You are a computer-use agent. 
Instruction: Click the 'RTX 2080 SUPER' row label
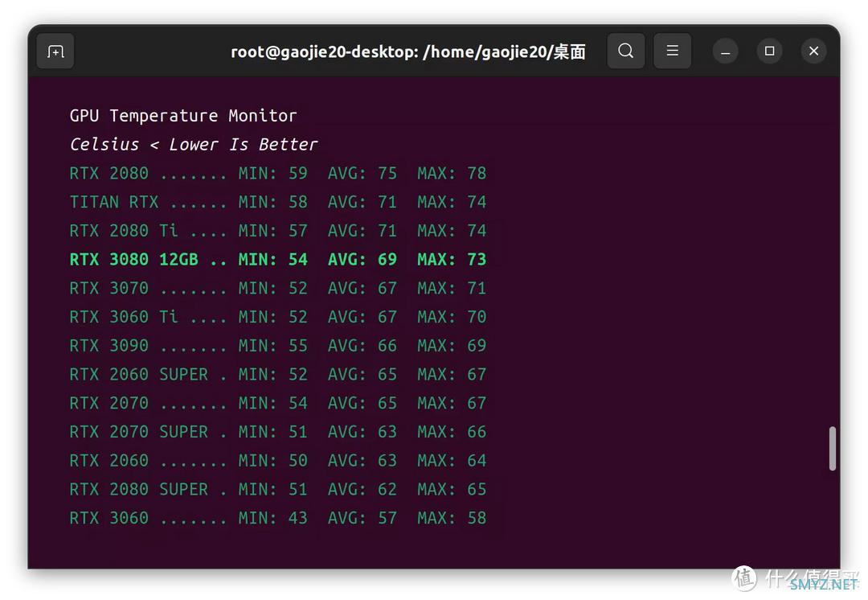pos(138,490)
